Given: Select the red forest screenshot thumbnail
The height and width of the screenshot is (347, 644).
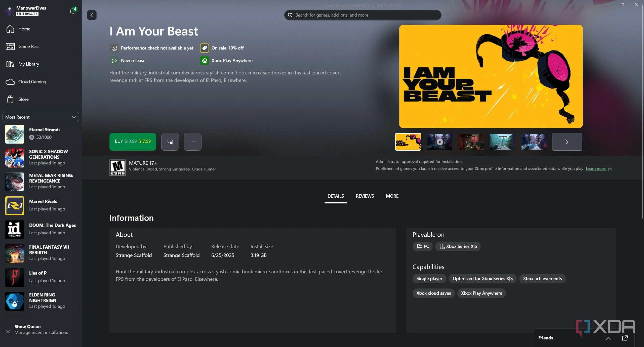Looking at the screenshot, I should pos(471,142).
